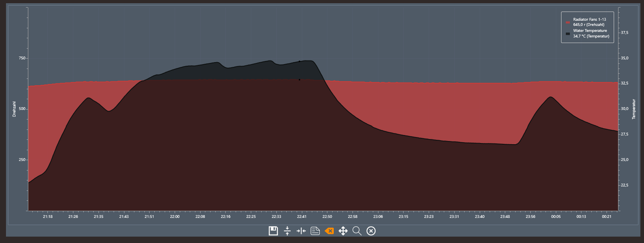Screen dimensions: 644x243
Task: Click the 21:51 time axis label
Action: coord(149,217)
